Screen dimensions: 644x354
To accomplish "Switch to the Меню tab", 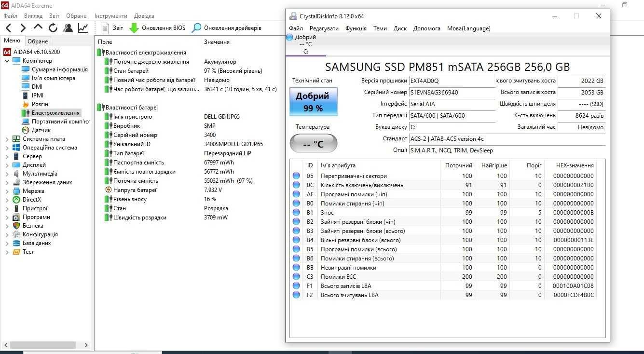I will click(12, 41).
